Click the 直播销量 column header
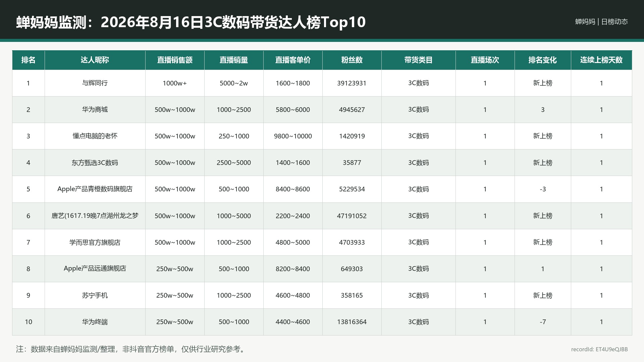Screen dimensions: 644x362 pyautogui.click(x=234, y=60)
